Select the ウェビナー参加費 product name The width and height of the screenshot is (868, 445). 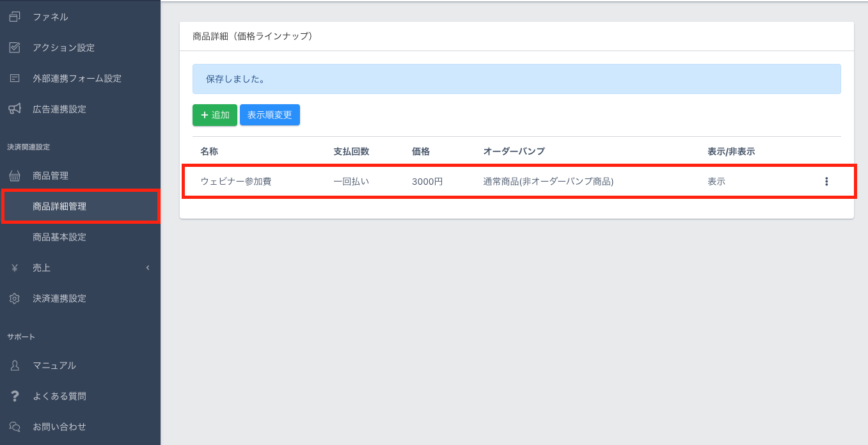[236, 182]
